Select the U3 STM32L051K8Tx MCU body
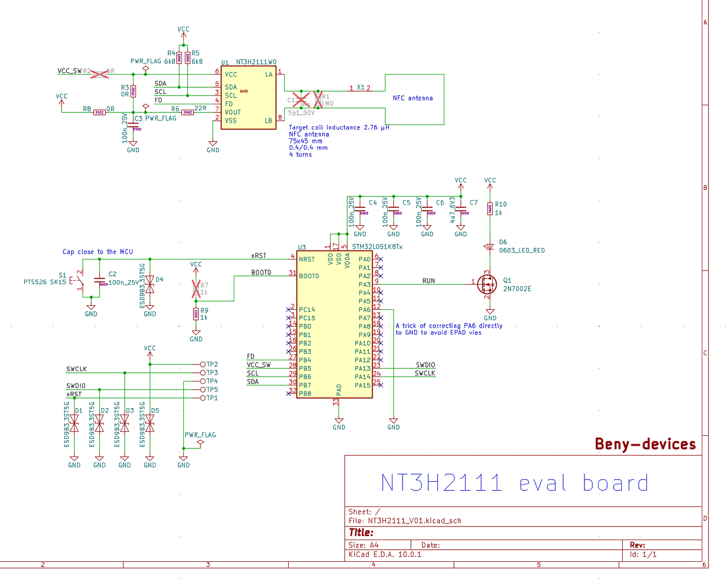 [335, 324]
